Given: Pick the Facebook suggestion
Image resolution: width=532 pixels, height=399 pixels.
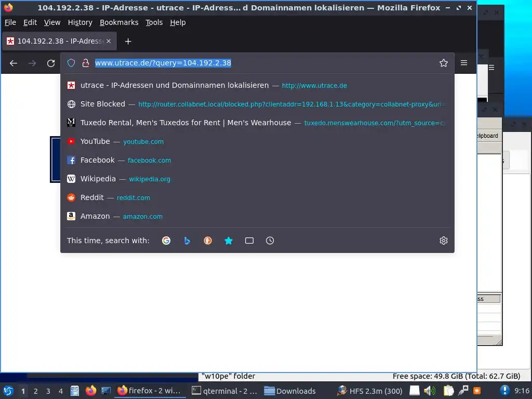Looking at the screenshot, I should pyautogui.click(x=257, y=160).
